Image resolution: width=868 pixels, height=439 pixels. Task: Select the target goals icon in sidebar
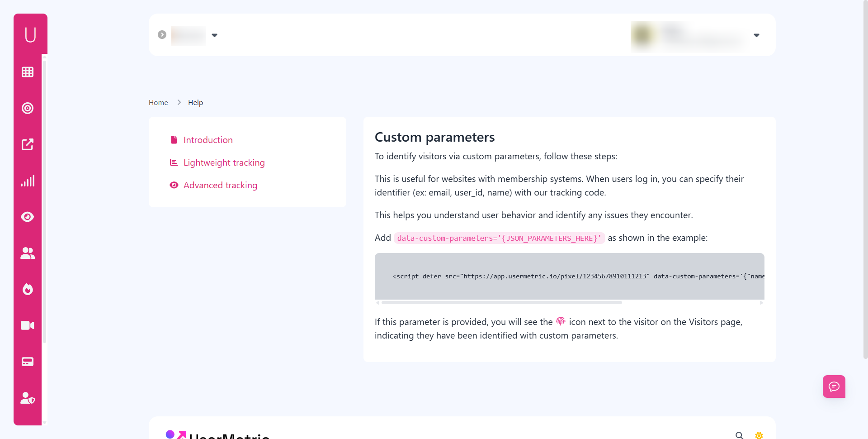pyautogui.click(x=28, y=108)
